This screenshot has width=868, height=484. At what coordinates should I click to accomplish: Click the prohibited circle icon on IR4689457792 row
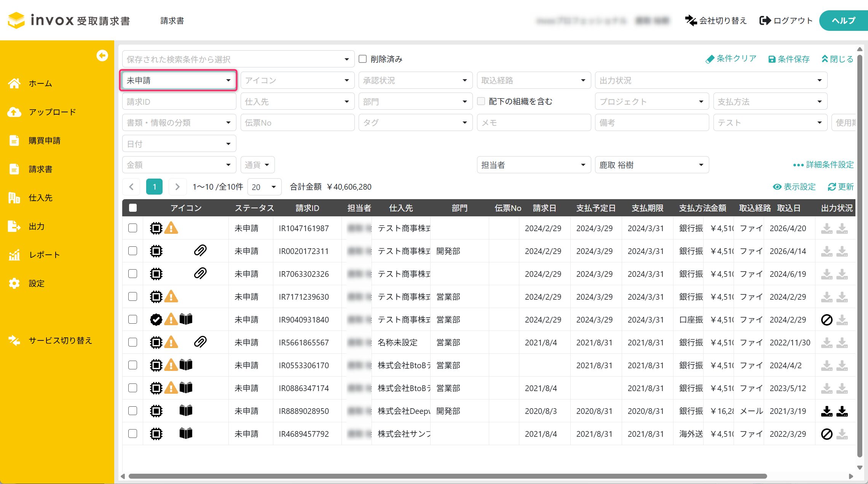(827, 434)
